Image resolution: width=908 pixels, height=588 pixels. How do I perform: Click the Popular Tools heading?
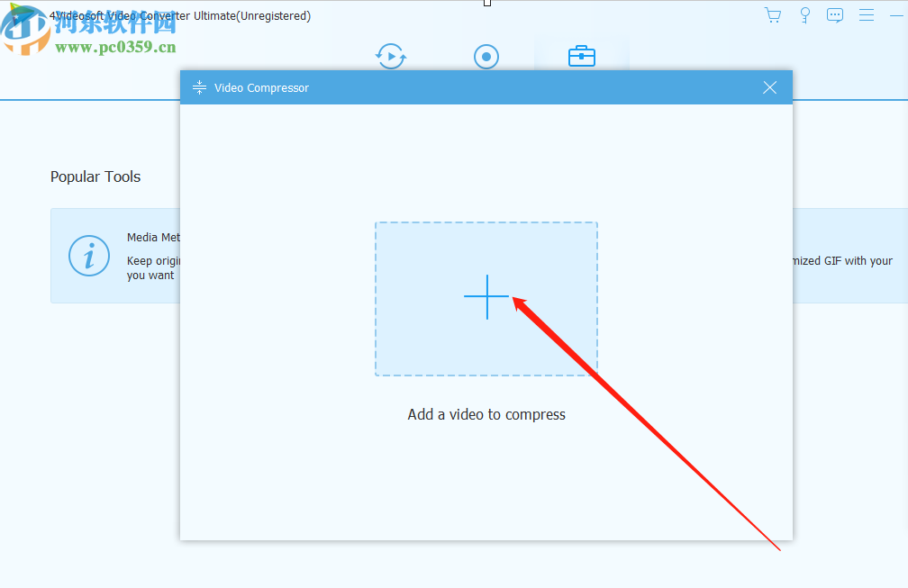pyautogui.click(x=95, y=176)
